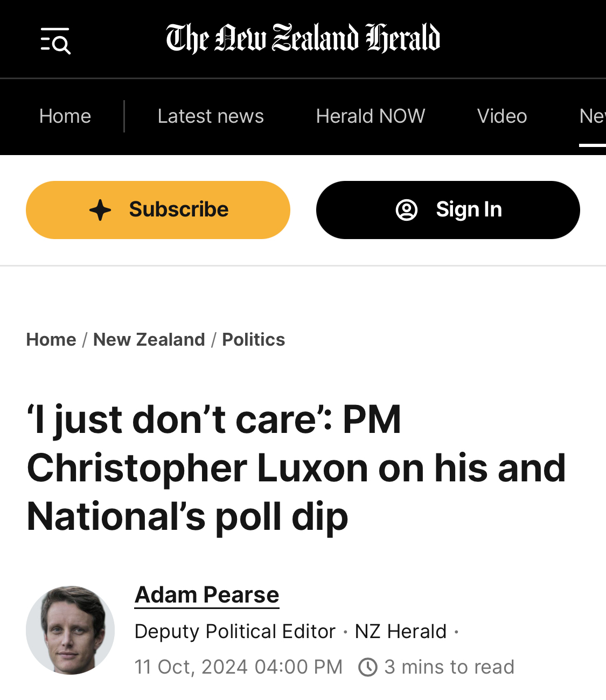Open the partially visible tab after Video

tap(591, 116)
